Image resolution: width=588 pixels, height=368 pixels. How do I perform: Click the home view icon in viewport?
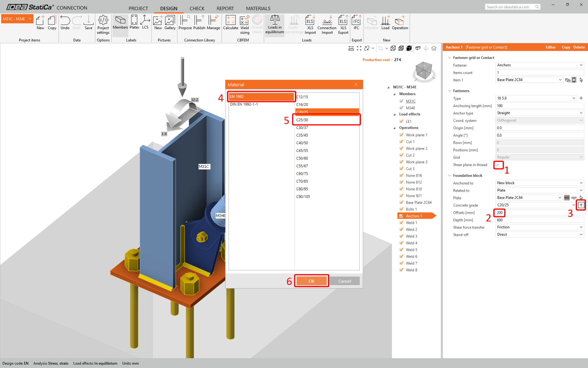pyautogui.click(x=434, y=48)
